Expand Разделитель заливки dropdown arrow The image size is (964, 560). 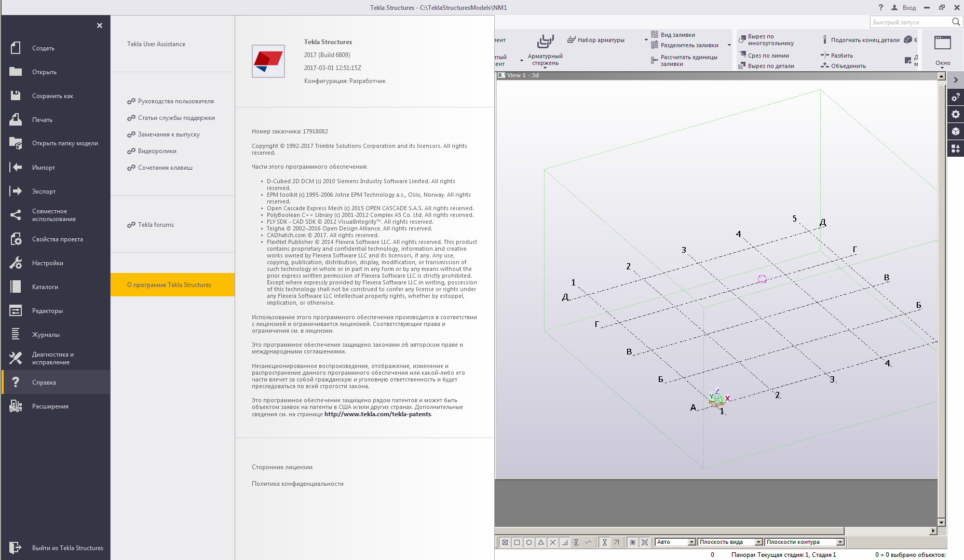click(729, 45)
